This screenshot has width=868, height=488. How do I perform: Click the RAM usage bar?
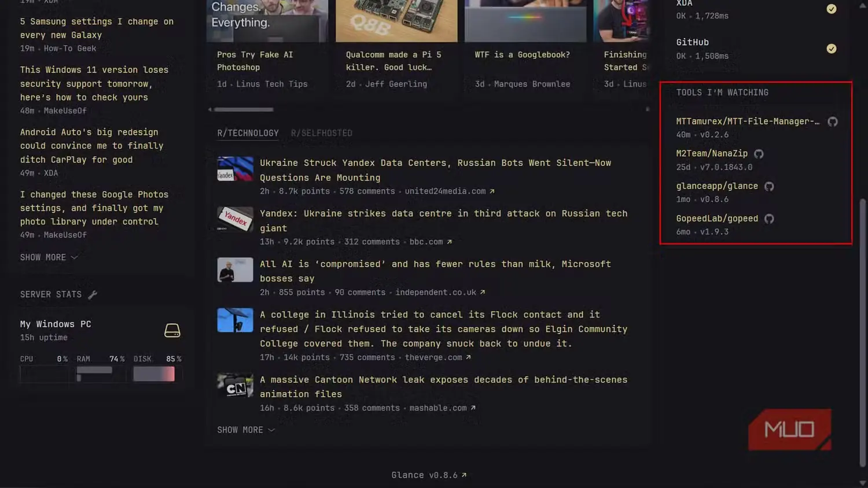pos(101,374)
